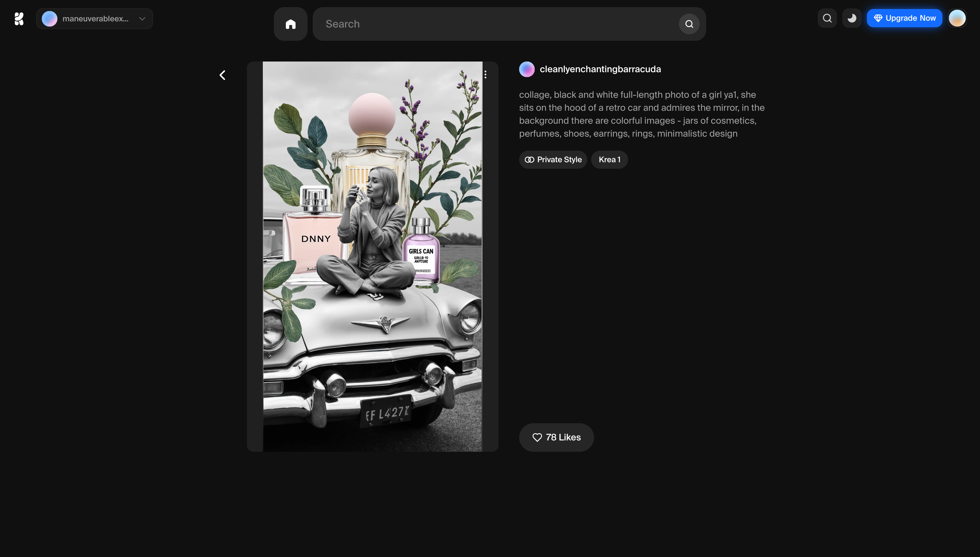Open the profile avatar in top-right corner
This screenshot has height=557, width=980.
click(x=957, y=18)
